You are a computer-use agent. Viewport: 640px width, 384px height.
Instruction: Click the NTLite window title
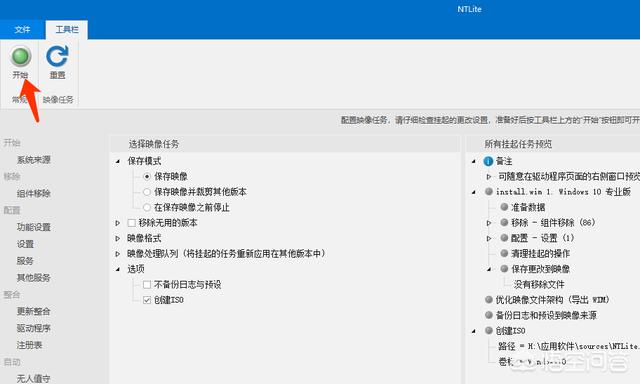click(469, 9)
